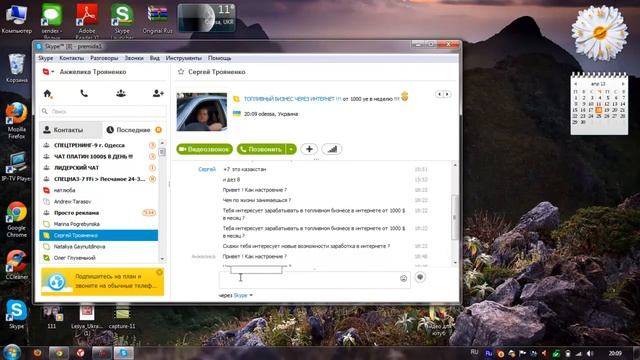Click the star favorite icon beside Сергей Трояненко
640x360 pixels.
point(181,72)
